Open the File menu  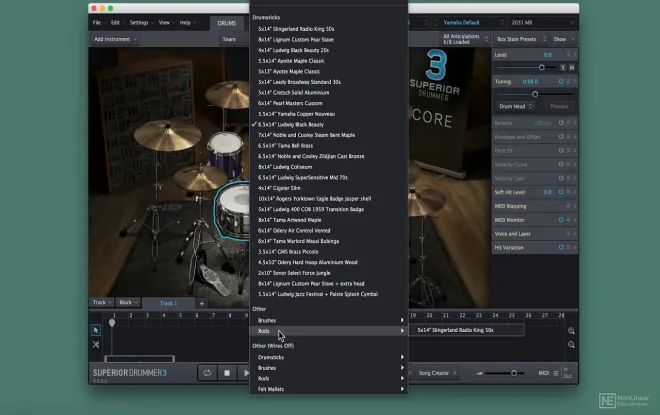coord(98,23)
